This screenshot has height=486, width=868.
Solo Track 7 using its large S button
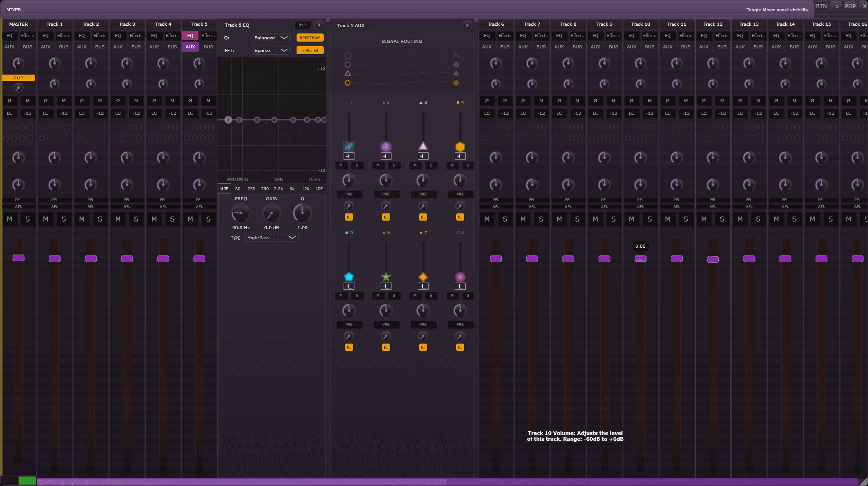pyautogui.click(x=541, y=219)
